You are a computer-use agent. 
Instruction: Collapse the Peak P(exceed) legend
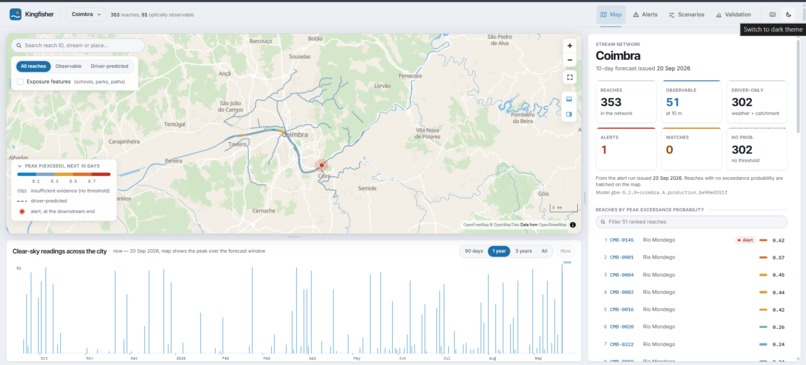20,167
